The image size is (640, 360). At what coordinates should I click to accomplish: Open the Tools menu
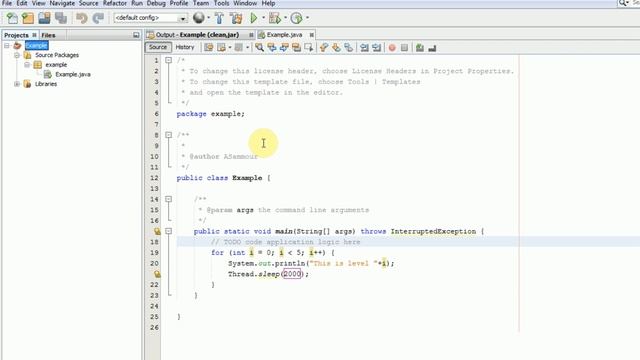tap(222, 3)
